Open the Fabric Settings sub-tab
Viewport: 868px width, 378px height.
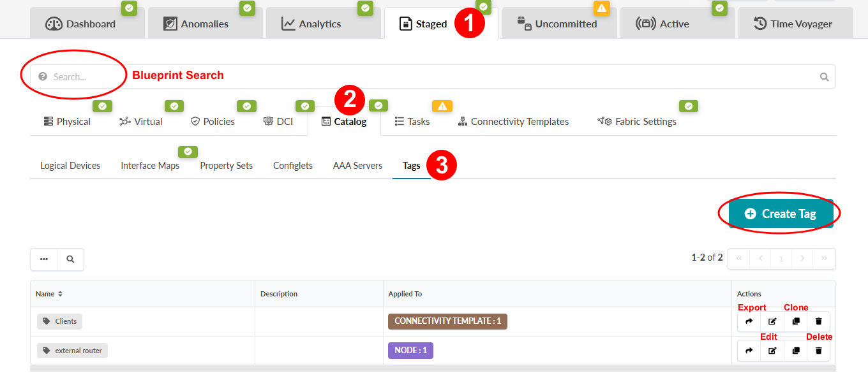(637, 121)
